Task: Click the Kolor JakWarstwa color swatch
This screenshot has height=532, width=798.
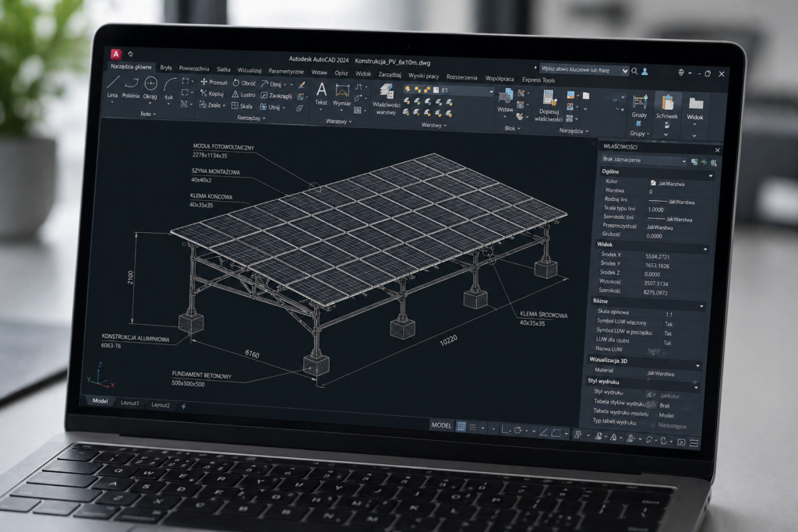Action: tap(653, 182)
